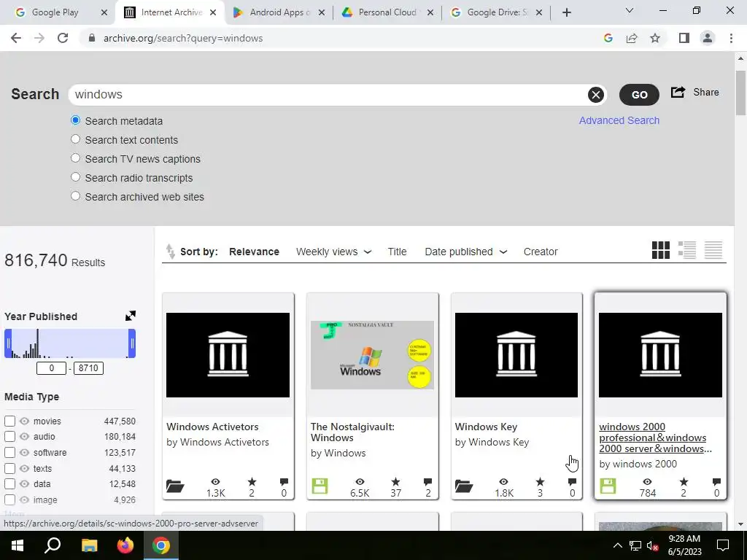Click right handle of year range slider
Image resolution: width=747 pixels, height=560 pixels.
click(x=132, y=343)
